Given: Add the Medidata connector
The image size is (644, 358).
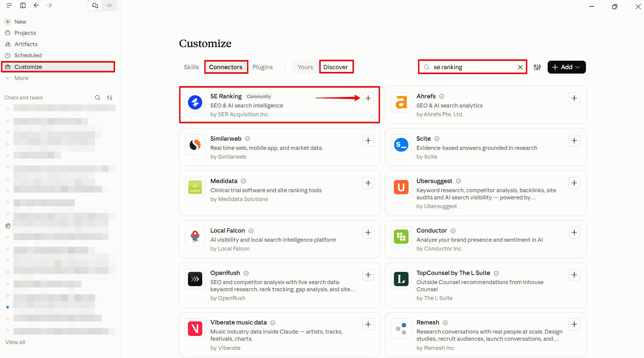Looking at the screenshot, I should pos(368,183).
